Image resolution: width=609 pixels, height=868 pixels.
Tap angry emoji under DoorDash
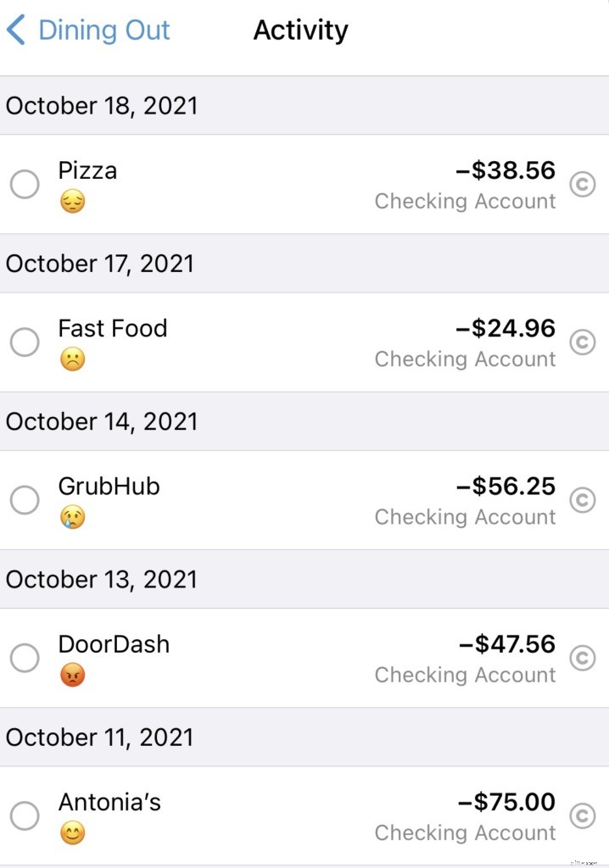(x=72, y=676)
